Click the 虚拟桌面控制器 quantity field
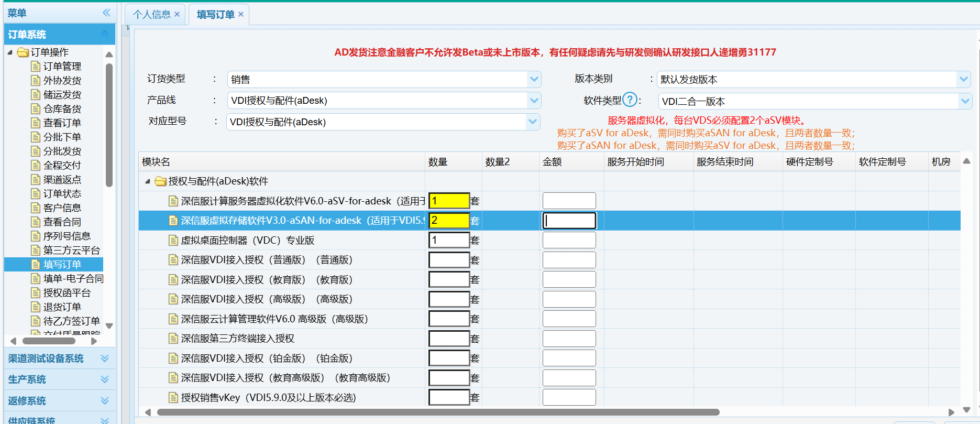 (x=449, y=240)
